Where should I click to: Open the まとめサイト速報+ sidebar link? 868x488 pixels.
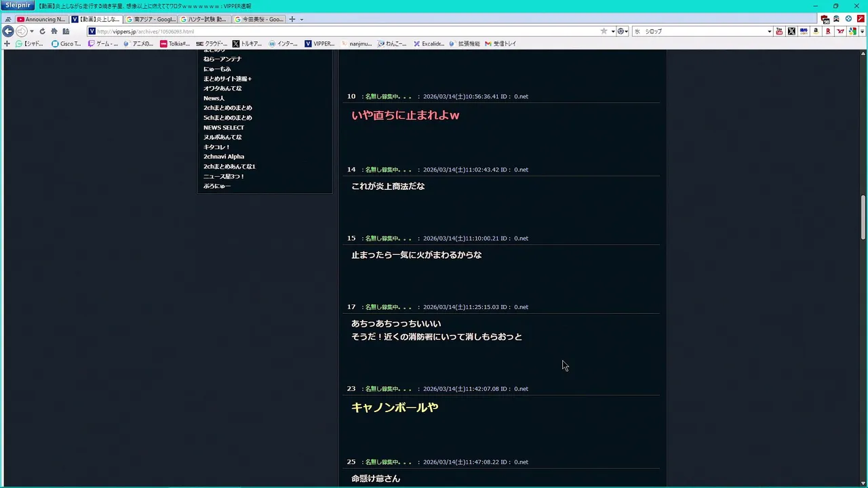coord(227,79)
